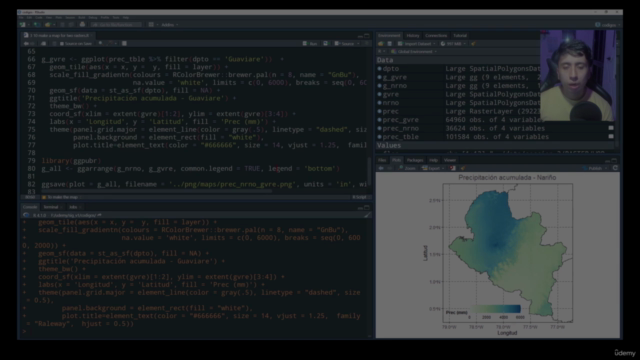Click the back navigation arrow in source editor
640x360 pixels.
coord(26,43)
